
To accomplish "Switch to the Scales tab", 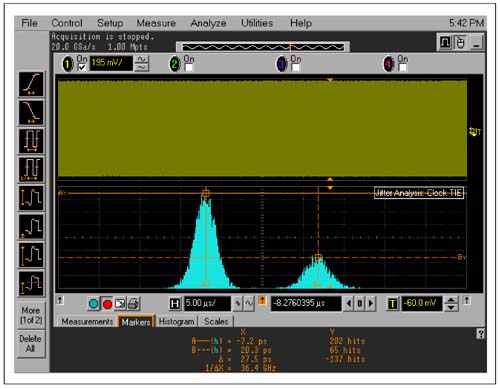I will coord(216,322).
